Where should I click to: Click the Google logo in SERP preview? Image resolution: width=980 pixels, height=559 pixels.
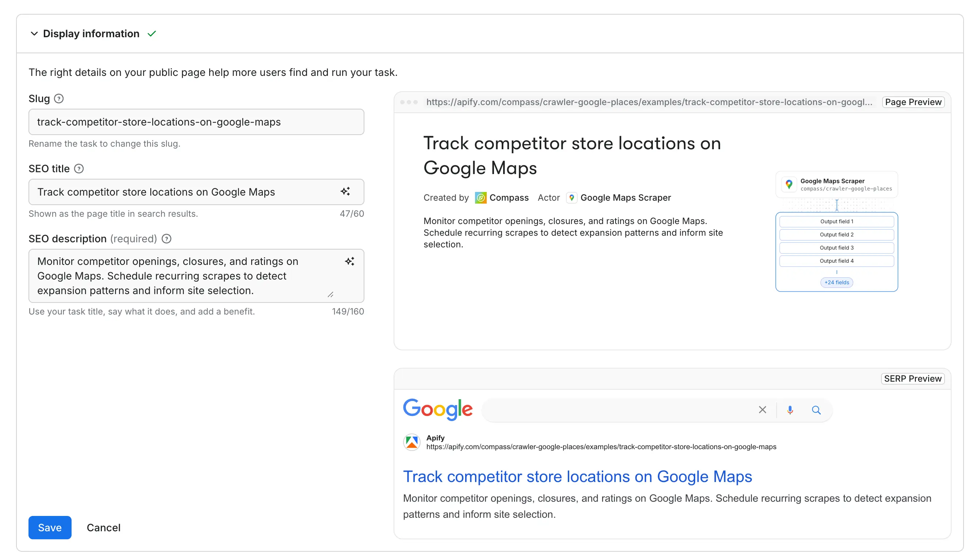[437, 409]
